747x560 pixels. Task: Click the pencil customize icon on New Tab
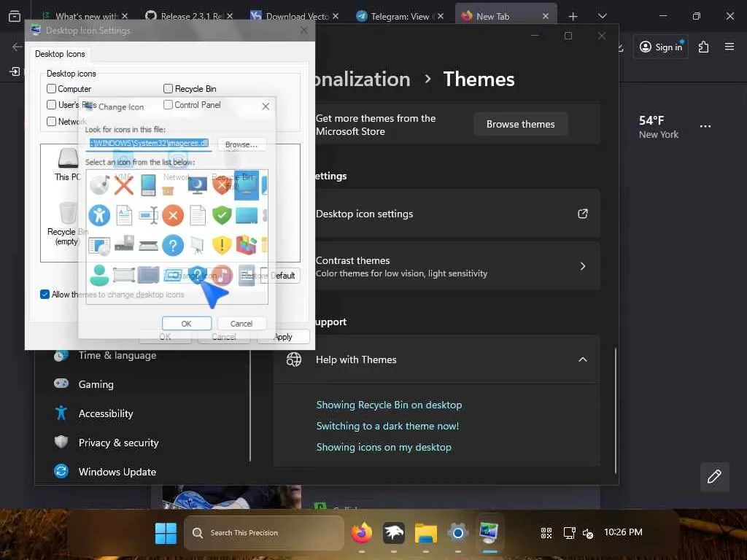(x=714, y=476)
